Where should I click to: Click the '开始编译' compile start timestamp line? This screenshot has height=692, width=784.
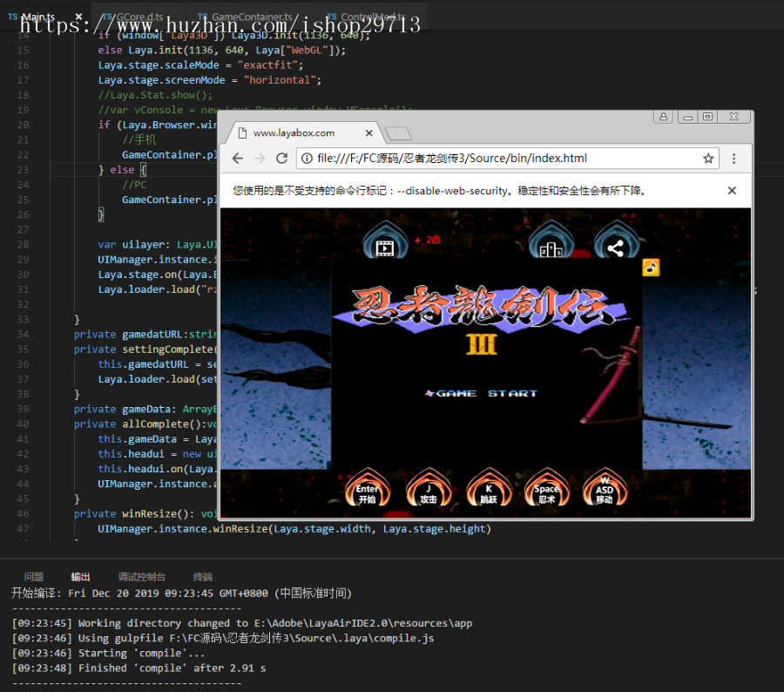coord(181,594)
